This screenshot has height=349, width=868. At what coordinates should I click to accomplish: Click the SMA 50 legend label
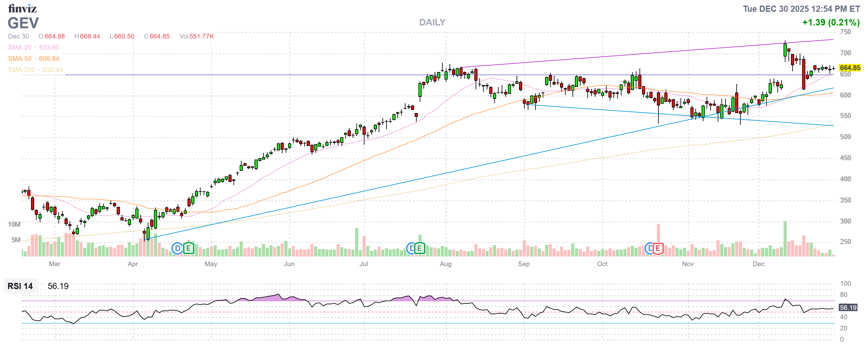pos(20,59)
